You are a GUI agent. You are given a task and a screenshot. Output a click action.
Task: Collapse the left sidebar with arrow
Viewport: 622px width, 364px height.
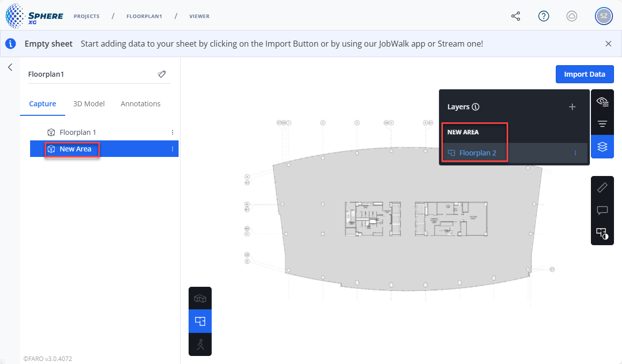click(x=10, y=67)
